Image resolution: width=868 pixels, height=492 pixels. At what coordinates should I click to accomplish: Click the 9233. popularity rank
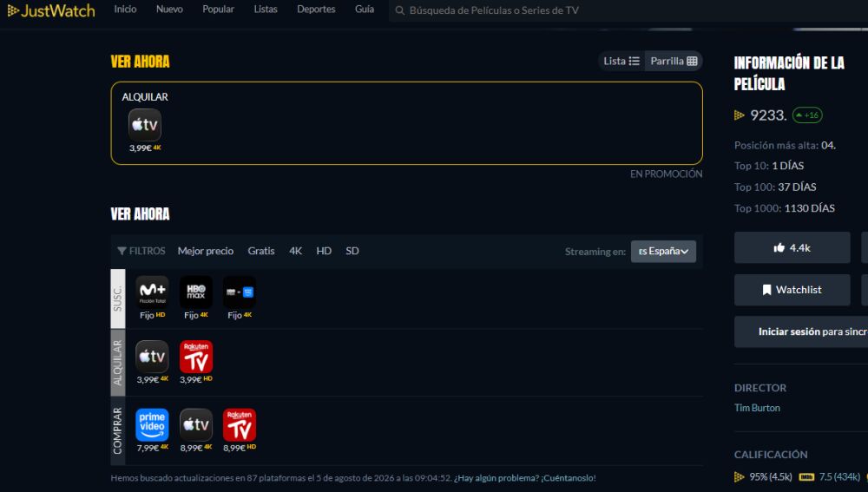tap(768, 115)
